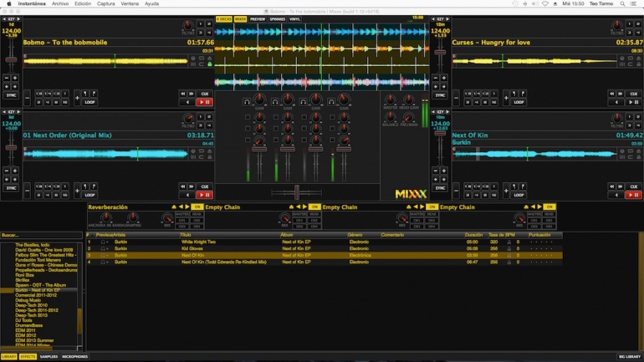Select Skrillex crate in library sidebar
Screen dimensions: 644x362
pyautogui.click(x=23, y=280)
